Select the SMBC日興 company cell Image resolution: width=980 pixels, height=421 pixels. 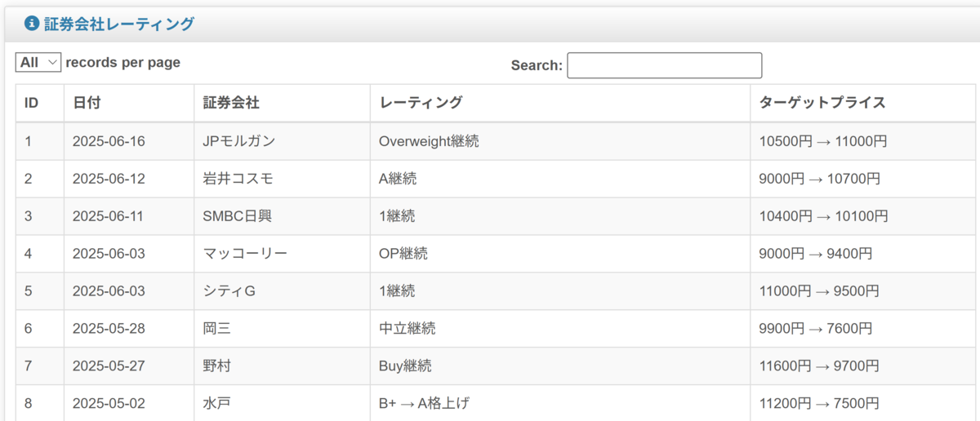point(283,216)
